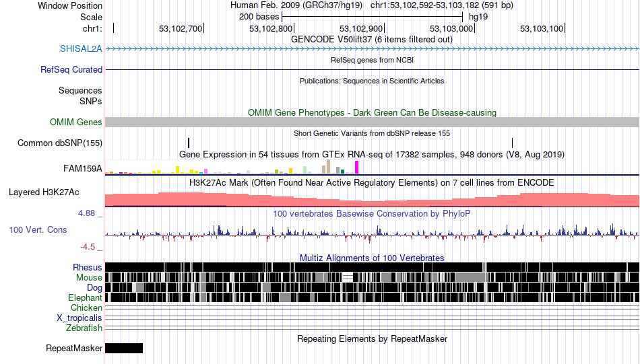Viewport: 640px width, 364px height.
Task: Click the SHISAL2A gene label
Action: pyautogui.click(x=81, y=49)
